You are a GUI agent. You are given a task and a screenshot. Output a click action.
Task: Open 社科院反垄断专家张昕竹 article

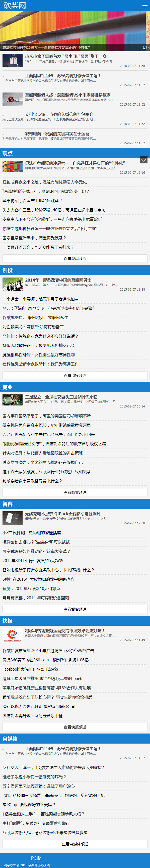(x=41, y=364)
